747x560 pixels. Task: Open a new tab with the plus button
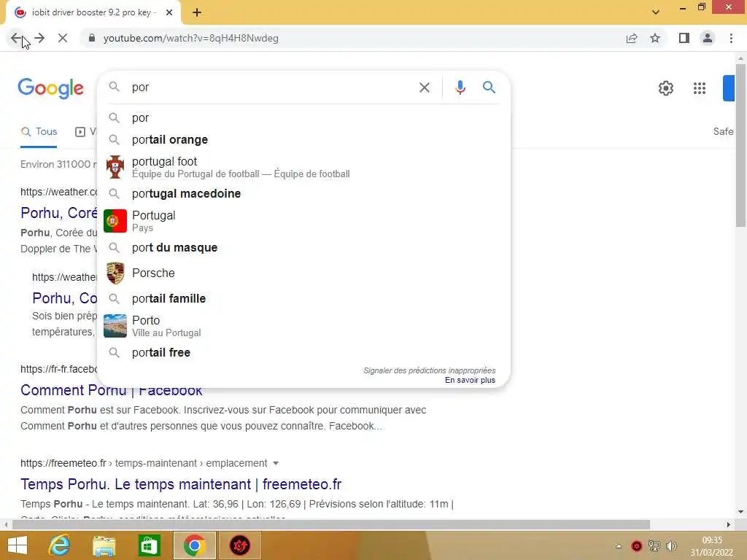pos(197,13)
